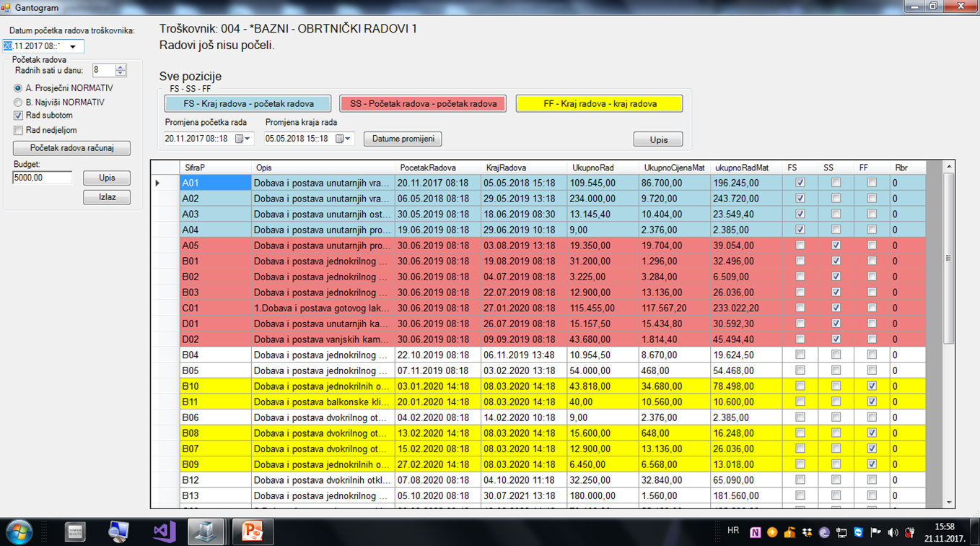Click calendar icon in Promjena početka rada
The height and width of the screenshot is (546, 980).
click(x=240, y=139)
